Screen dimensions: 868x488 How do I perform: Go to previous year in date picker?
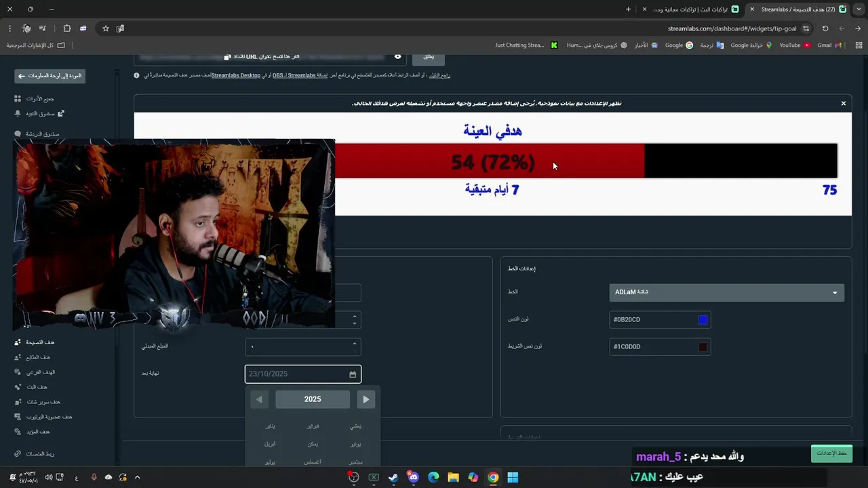[x=259, y=399]
